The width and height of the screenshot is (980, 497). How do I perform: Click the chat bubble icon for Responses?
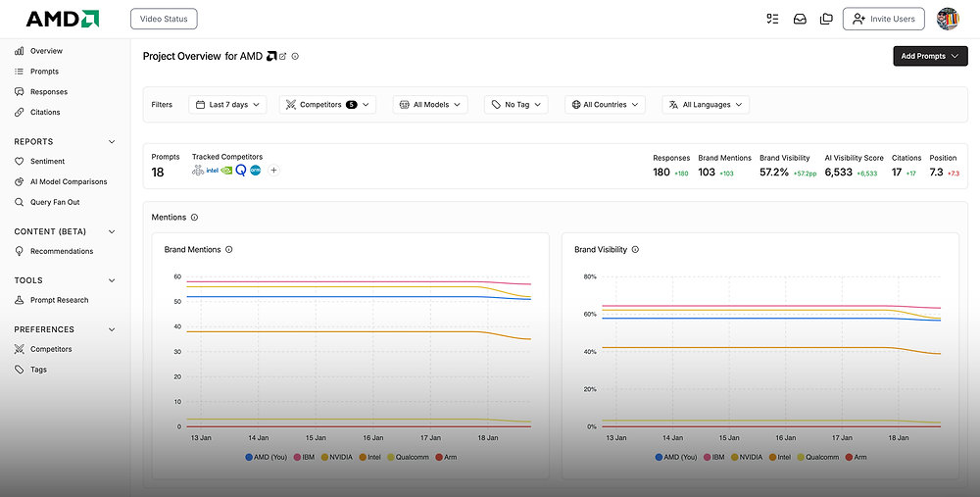point(20,92)
